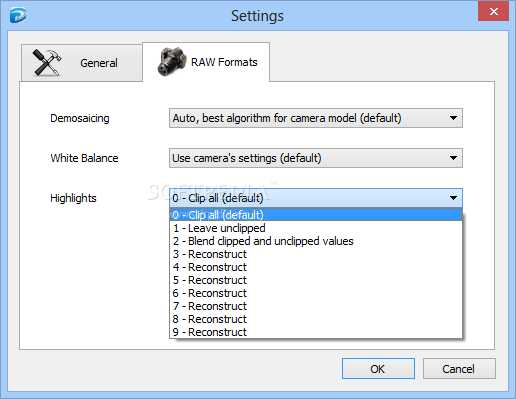Select '9 - Reconstruct' highlights option
Screen dimensions: 516x399
[x=316, y=332]
